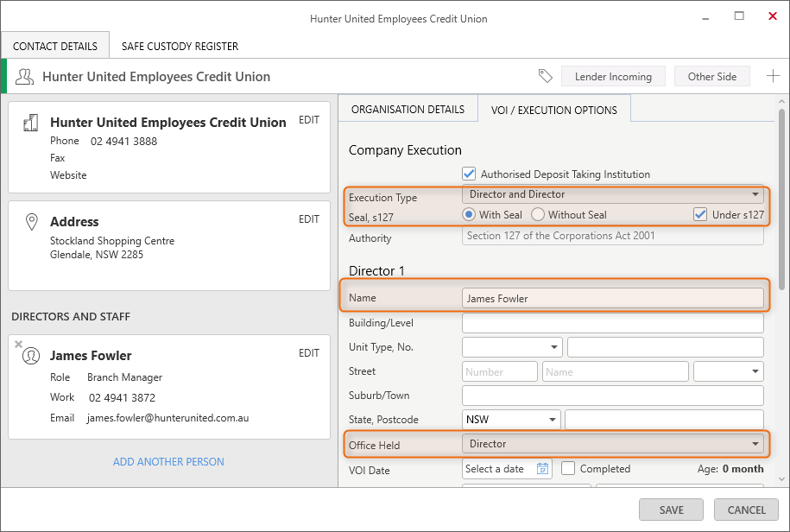Click the Unit number input field
Image resolution: width=790 pixels, height=532 pixels.
pos(666,347)
